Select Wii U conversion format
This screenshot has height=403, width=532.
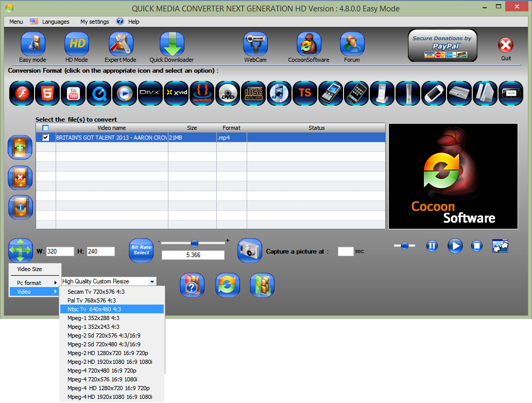(511, 93)
